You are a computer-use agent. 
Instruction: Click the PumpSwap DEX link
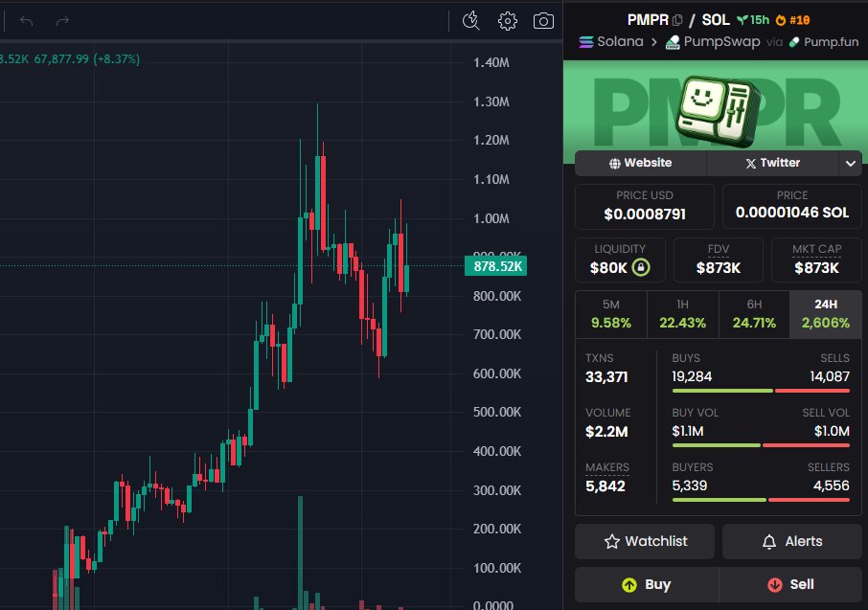(x=721, y=41)
